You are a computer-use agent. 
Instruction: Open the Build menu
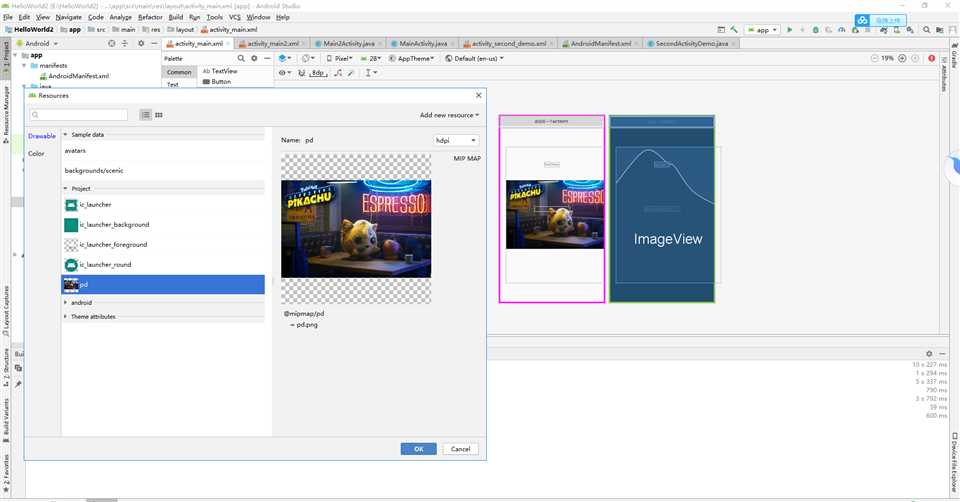(x=176, y=17)
